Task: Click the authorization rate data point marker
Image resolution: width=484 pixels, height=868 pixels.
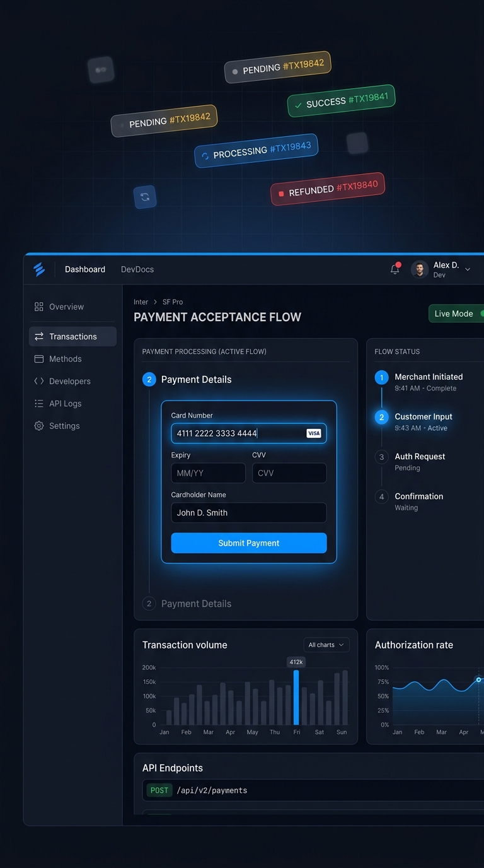Action: tap(478, 679)
